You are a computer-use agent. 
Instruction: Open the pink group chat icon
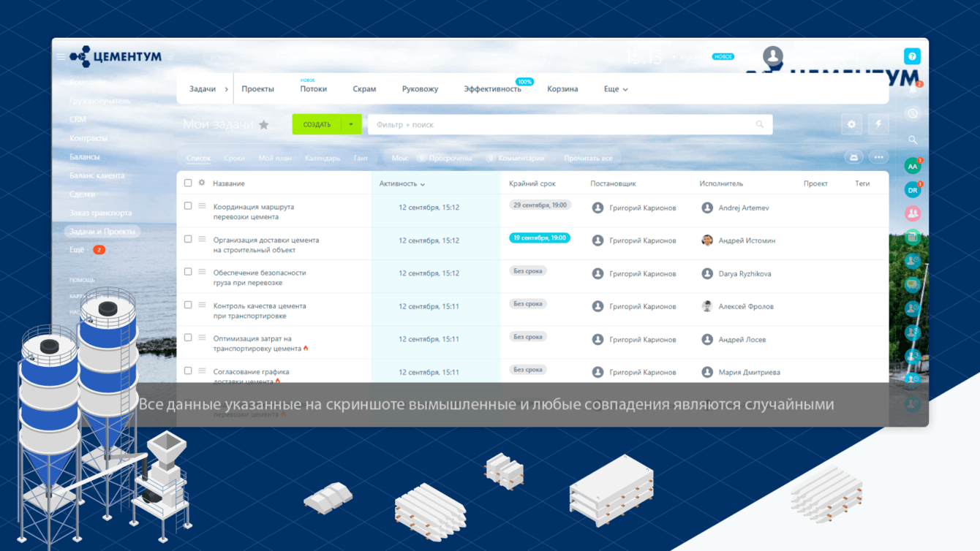click(x=913, y=213)
